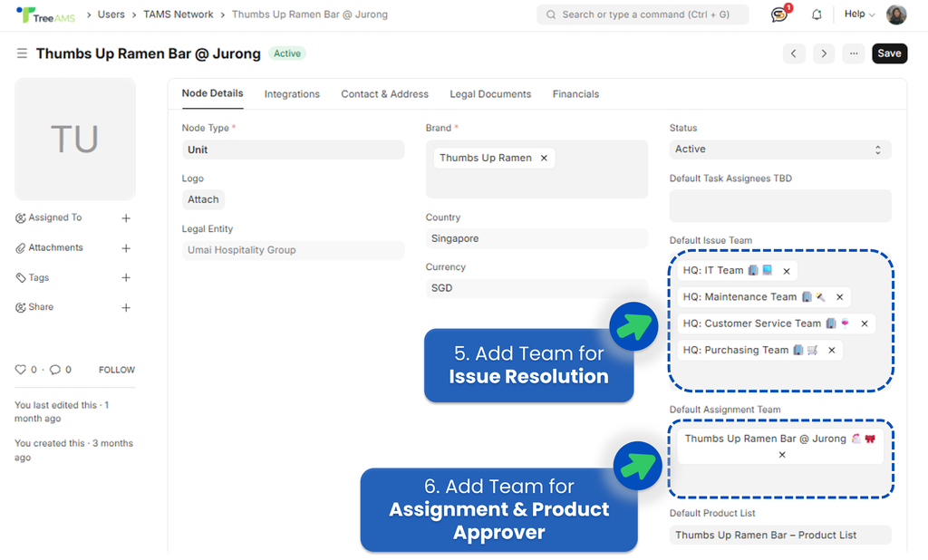This screenshot has height=560, width=928.
Task: Open the three-dot more options menu
Action: (853, 53)
